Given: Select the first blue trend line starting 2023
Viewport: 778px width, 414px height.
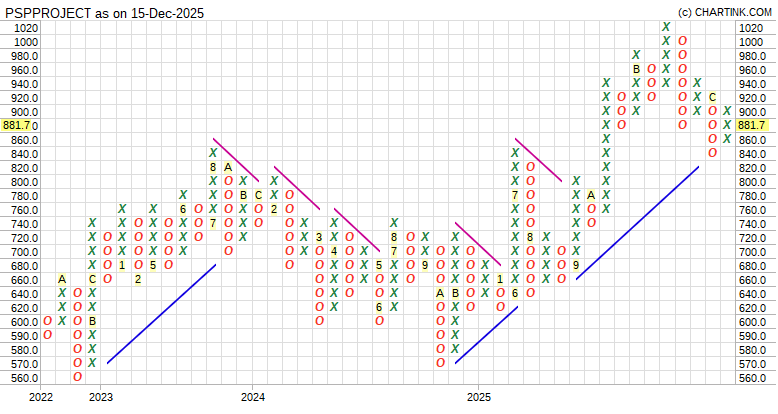Looking at the screenshot, I should [x=161, y=313].
